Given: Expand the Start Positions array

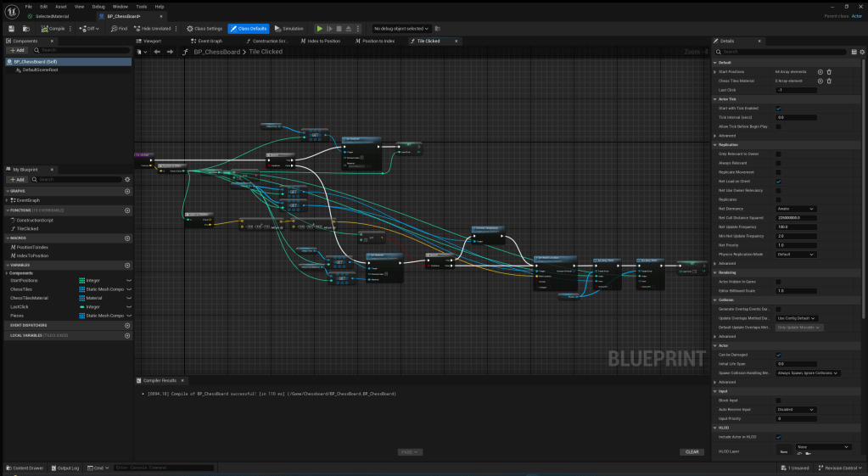Looking at the screenshot, I should 714,72.
